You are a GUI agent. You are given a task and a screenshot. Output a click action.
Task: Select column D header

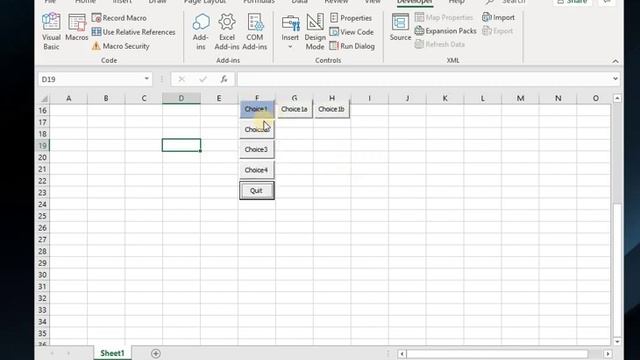click(x=181, y=98)
